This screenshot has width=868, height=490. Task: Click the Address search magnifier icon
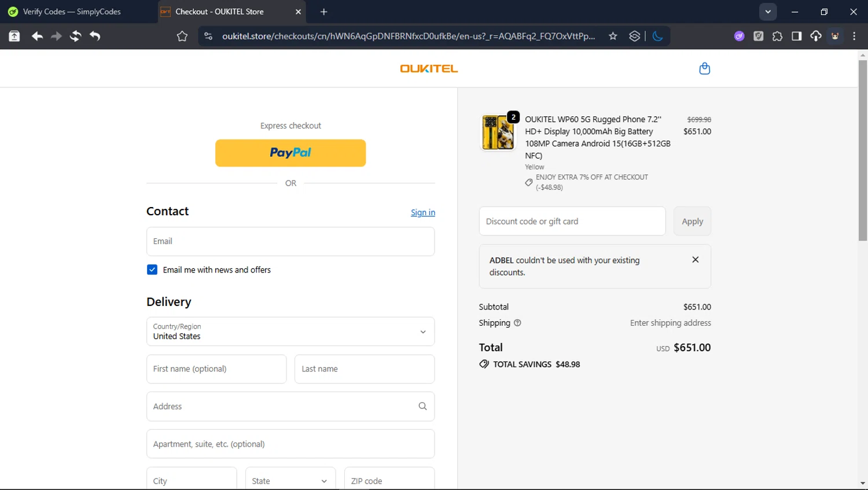tap(422, 406)
